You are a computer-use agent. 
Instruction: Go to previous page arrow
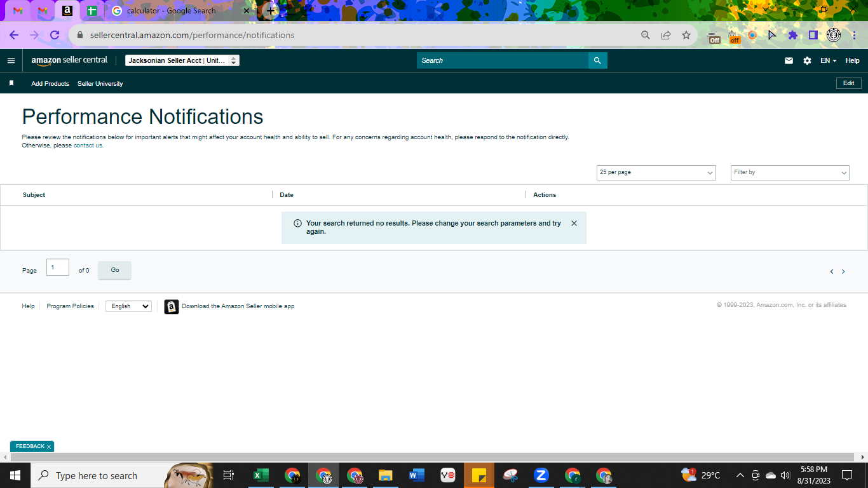832,271
